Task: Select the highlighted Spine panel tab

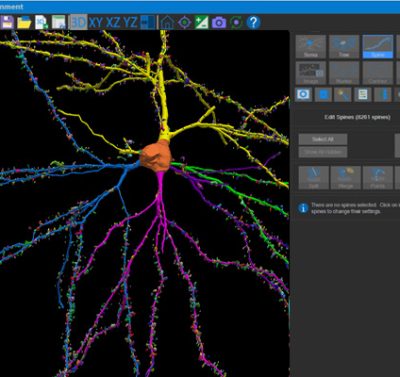Action: tap(378, 47)
